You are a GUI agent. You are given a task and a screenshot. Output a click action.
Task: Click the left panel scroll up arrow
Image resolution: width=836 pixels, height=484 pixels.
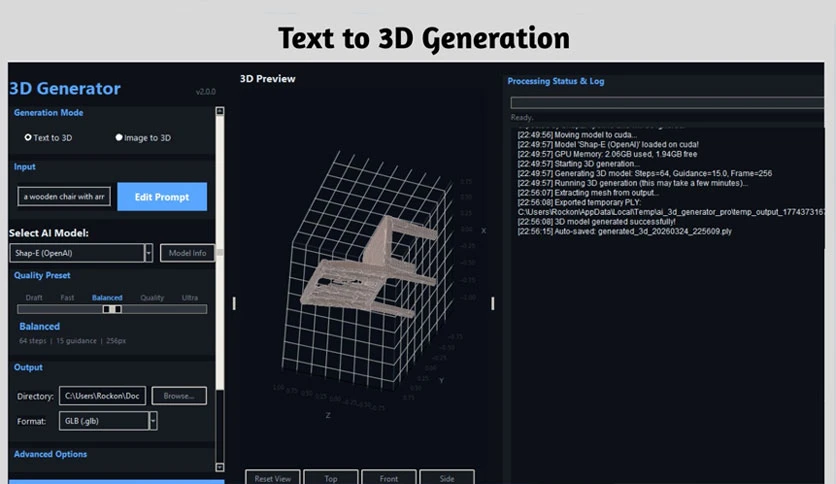[220, 111]
